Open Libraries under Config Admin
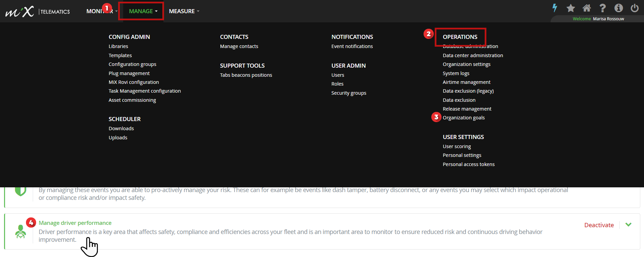The height and width of the screenshot is (257, 644). [118, 46]
